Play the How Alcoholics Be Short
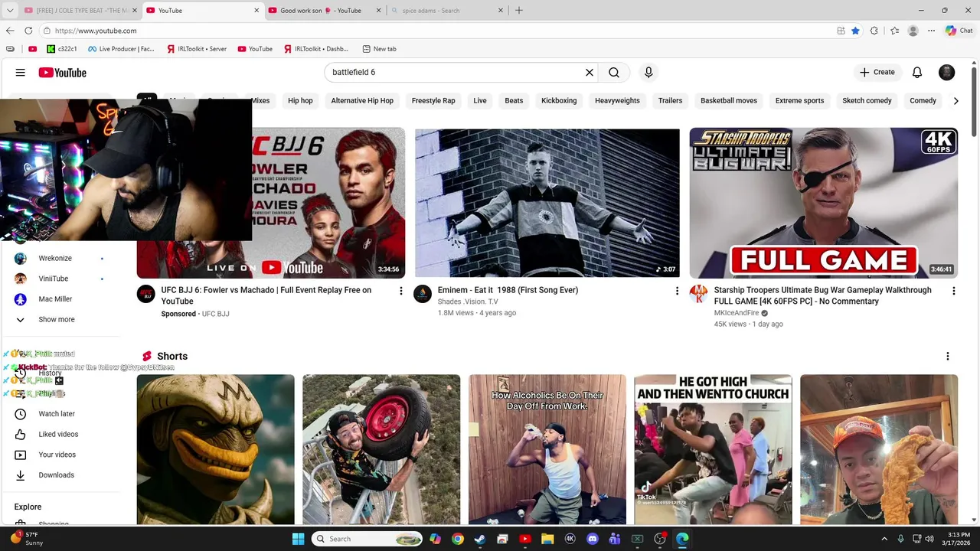Image resolution: width=980 pixels, height=551 pixels. click(547, 449)
